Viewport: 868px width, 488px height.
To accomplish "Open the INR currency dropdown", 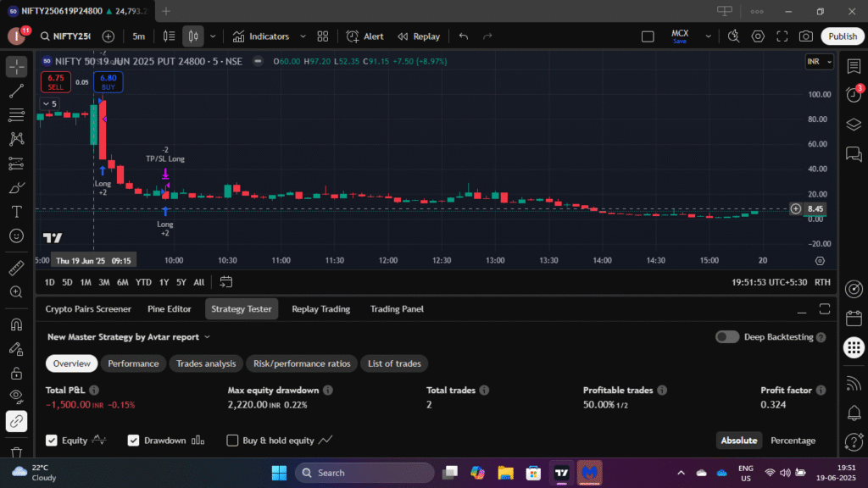I will (x=820, y=61).
